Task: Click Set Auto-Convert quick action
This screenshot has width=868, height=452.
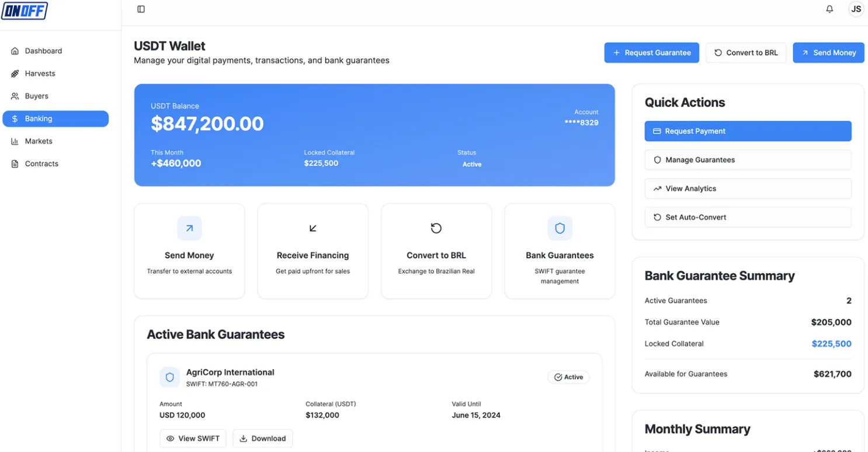Action: 748,217
